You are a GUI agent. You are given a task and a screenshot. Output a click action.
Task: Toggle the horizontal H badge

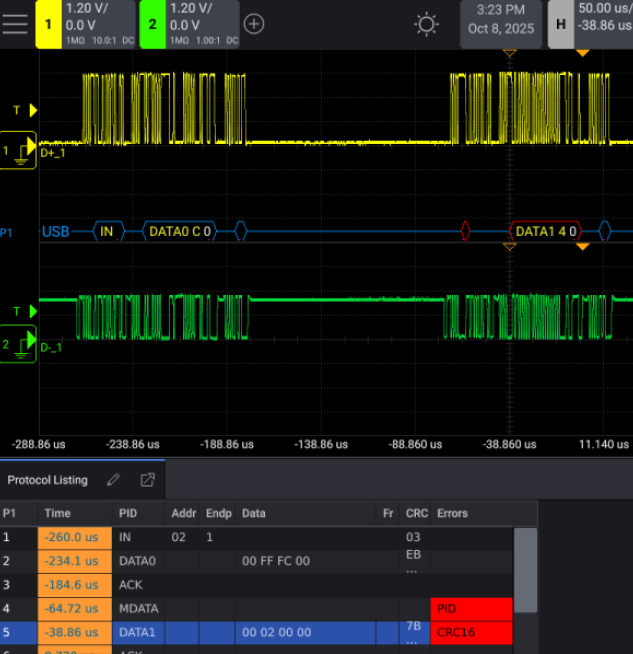click(560, 24)
